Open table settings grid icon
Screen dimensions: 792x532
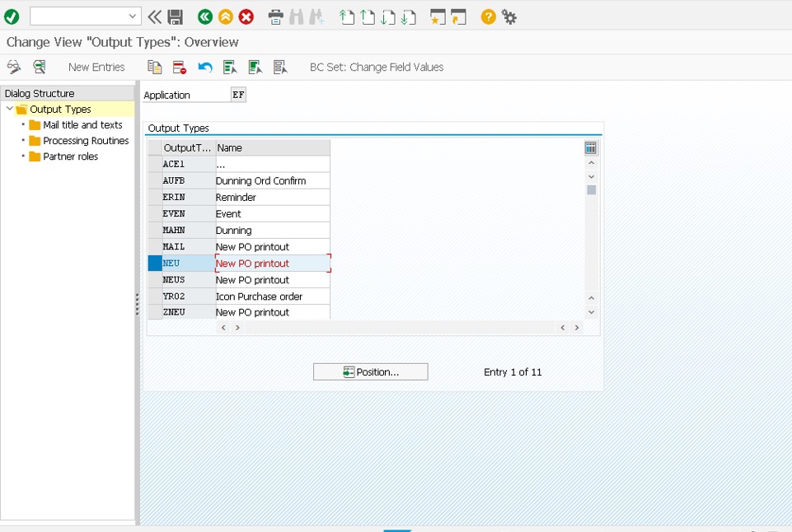pos(590,148)
